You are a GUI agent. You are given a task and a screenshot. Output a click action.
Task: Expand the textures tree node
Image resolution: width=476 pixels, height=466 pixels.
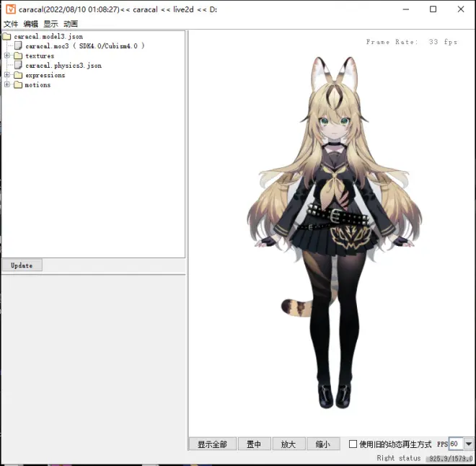click(7, 56)
